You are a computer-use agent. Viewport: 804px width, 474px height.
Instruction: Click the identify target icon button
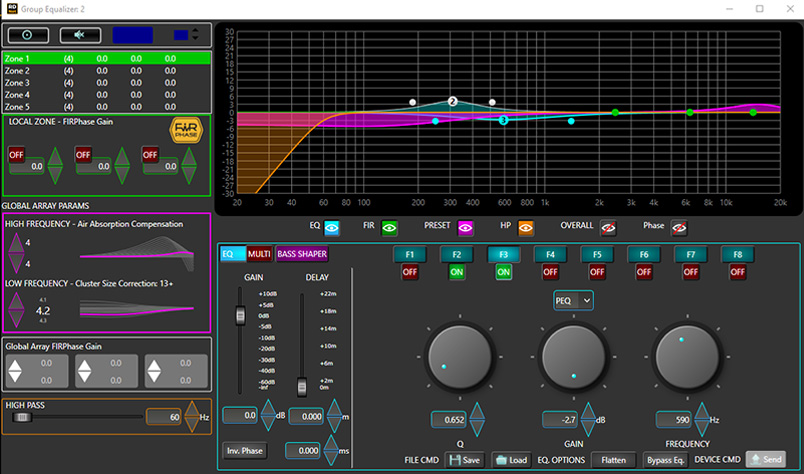point(28,34)
